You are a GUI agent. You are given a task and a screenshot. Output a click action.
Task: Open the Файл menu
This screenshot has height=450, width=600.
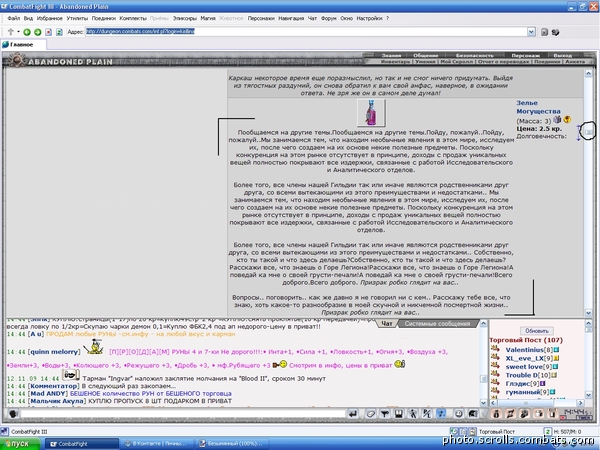pos(13,18)
